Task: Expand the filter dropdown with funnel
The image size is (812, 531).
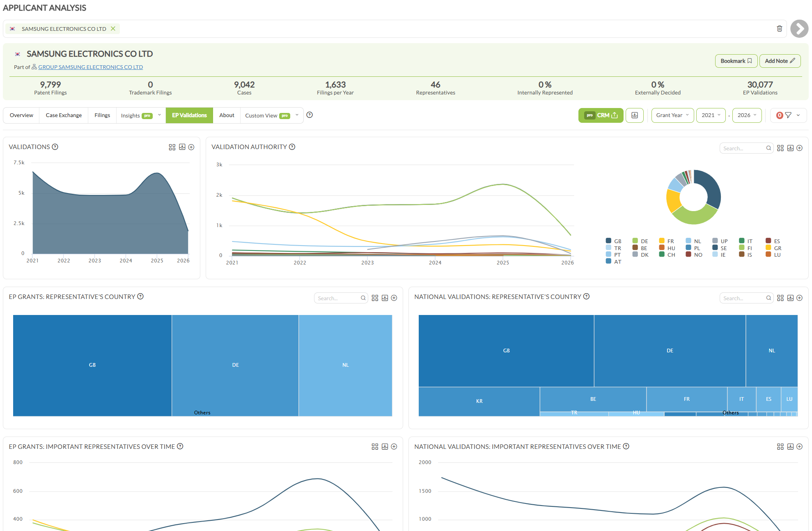Action: point(788,115)
